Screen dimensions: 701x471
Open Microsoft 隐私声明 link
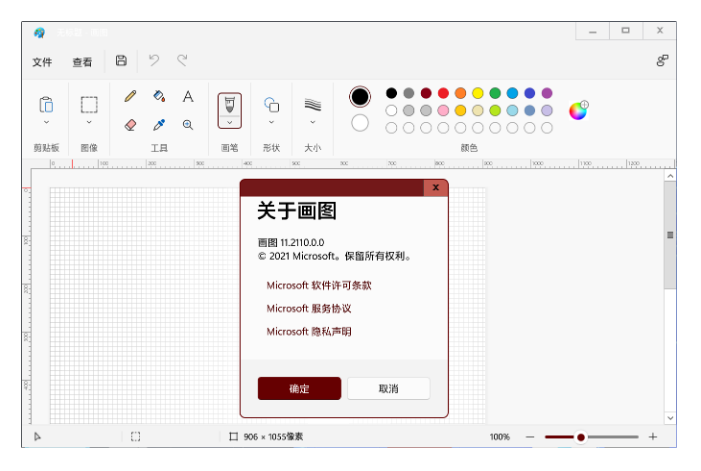[x=309, y=332]
